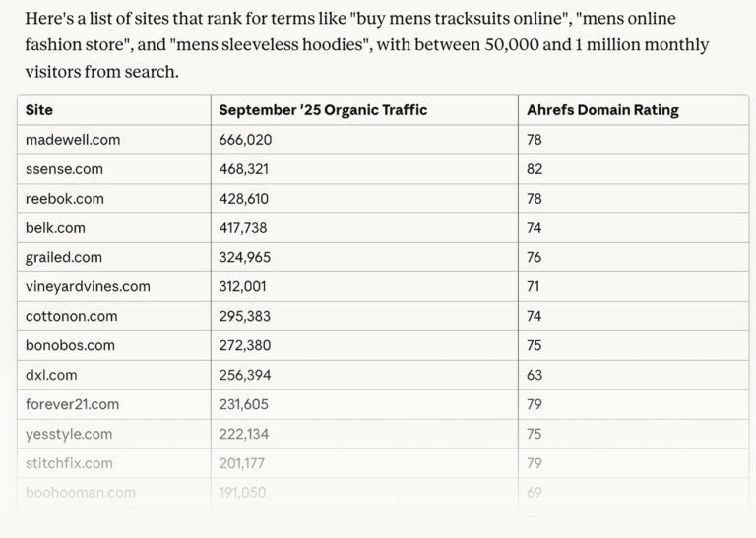Click the 312,001 traffic figure
Viewport: 756px width, 538px height.
tap(242, 287)
